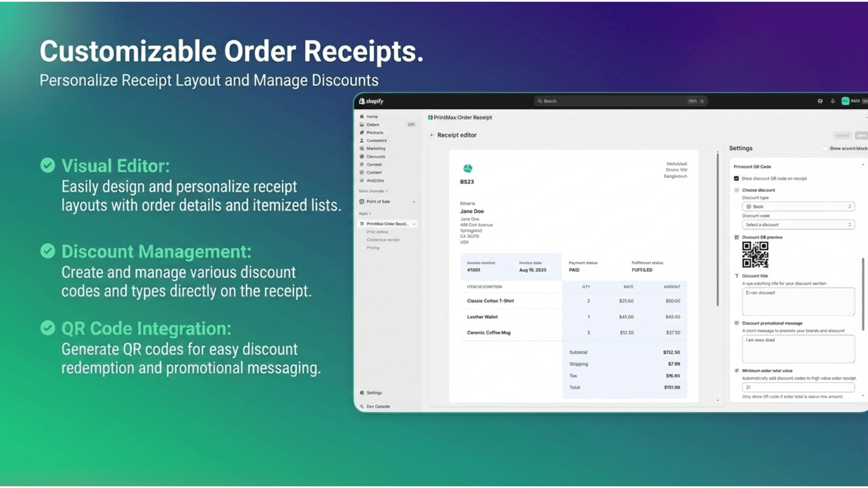Screen dimensions: 868x488
Task: Open the Select a discount dropdown
Action: 797,224
